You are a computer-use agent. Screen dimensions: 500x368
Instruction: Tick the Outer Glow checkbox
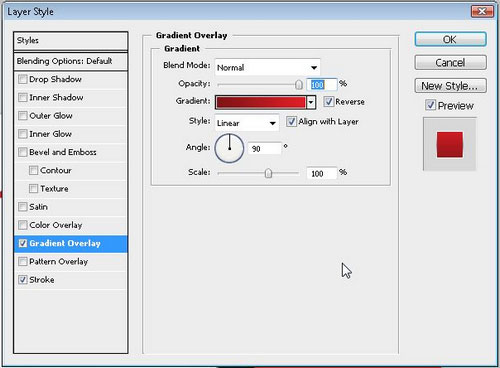click(23, 116)
